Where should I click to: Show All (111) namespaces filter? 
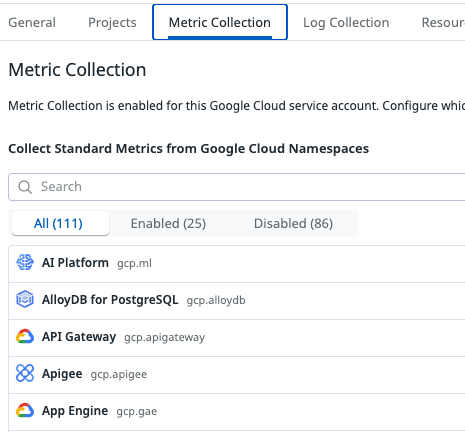(60, 223)
